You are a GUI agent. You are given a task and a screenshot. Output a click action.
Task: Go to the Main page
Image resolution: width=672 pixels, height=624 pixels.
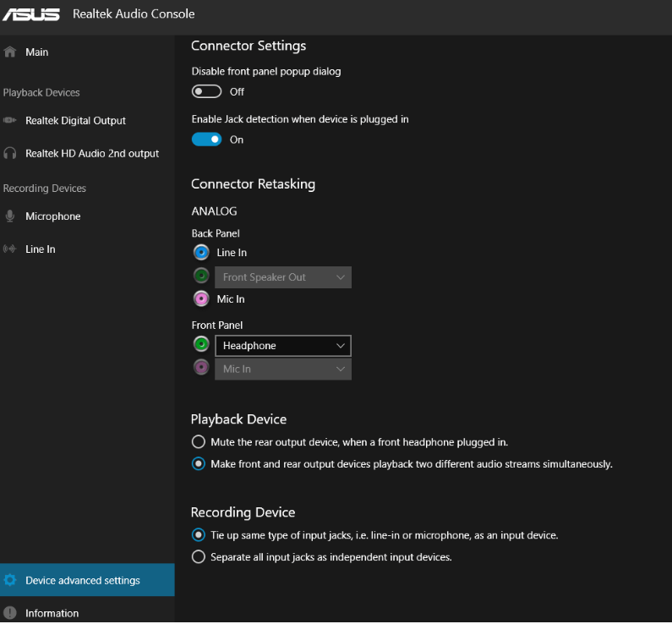click(x=87, y=52)
